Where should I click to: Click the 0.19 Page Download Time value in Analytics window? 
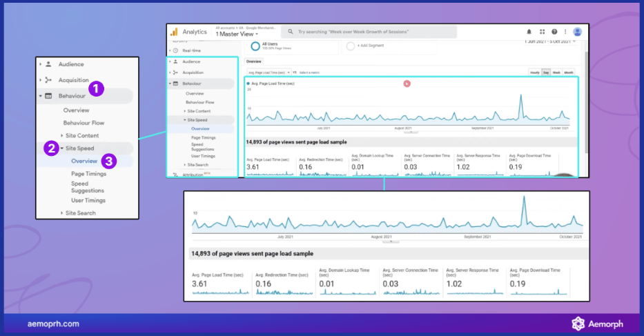[516, 167]
